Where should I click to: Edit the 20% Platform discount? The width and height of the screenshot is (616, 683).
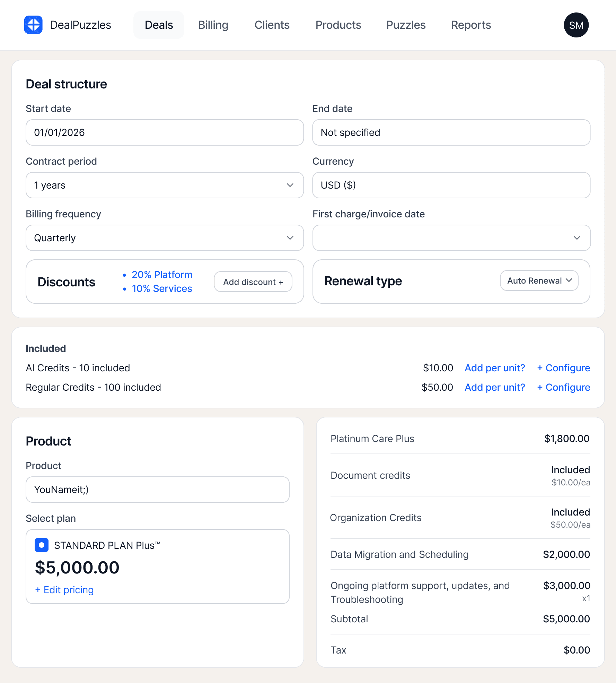coord(162,275)
